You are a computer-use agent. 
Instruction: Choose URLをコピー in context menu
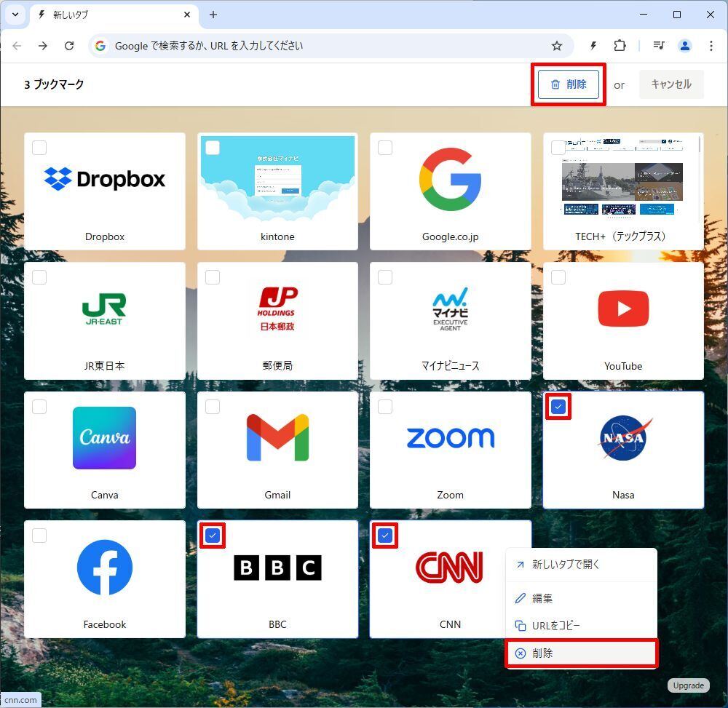click(x=581, y=626)
